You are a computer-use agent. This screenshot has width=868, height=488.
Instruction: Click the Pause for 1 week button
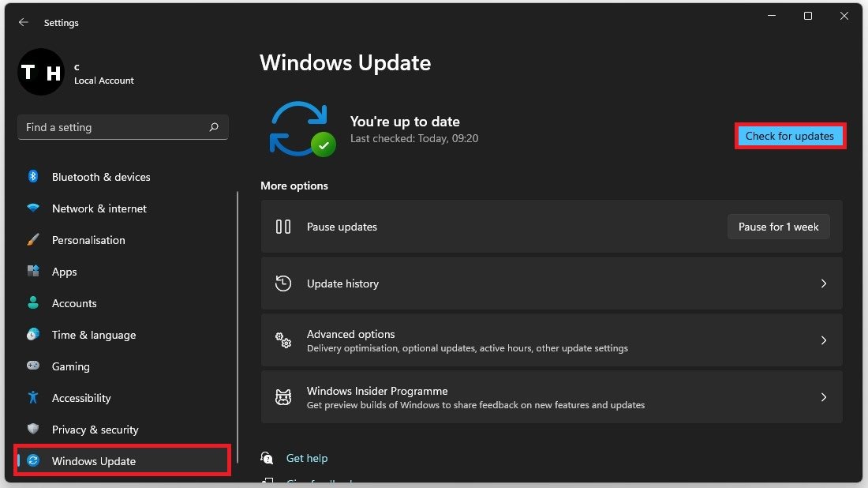778,227
